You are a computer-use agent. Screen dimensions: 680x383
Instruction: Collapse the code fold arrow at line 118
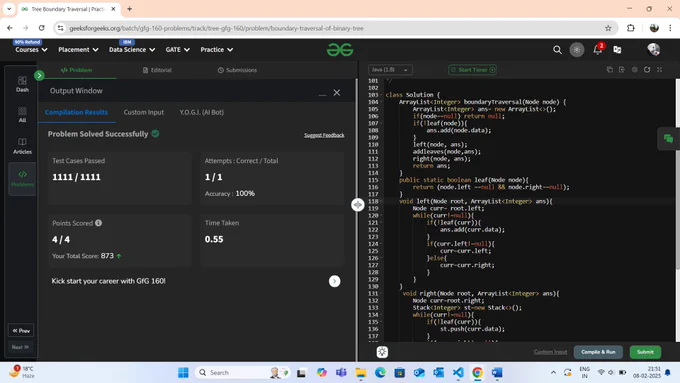pyautogui.click(x=382, y=202)
